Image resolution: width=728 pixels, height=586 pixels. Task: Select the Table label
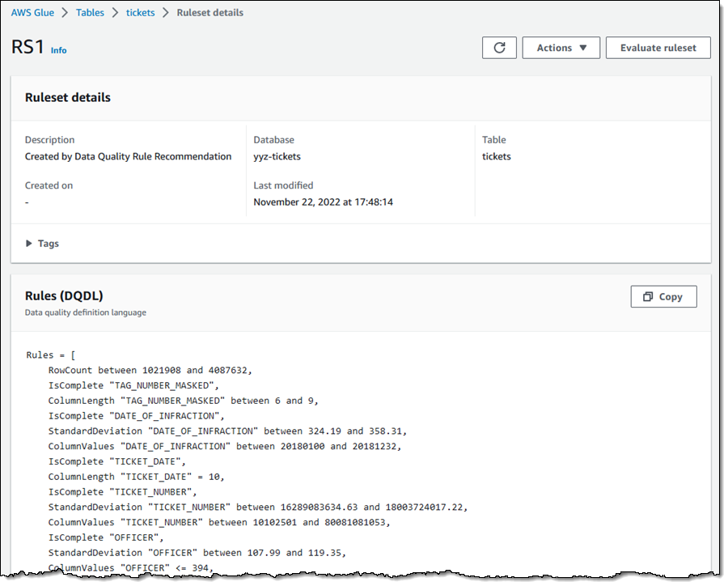494,140
